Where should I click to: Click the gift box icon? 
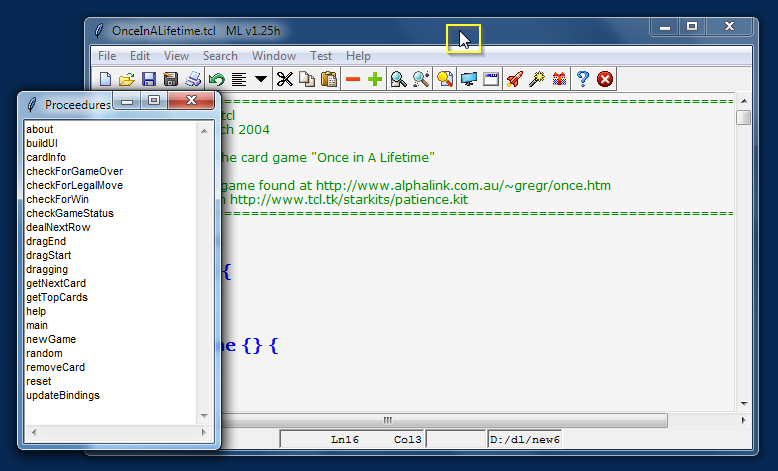559,79
